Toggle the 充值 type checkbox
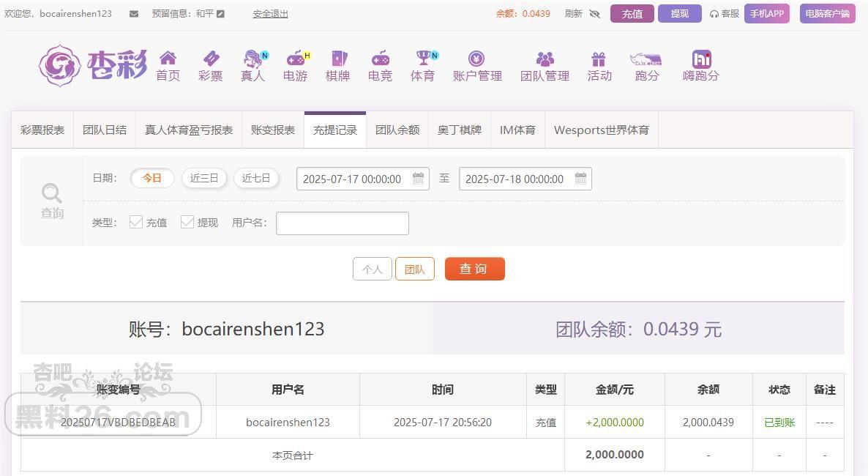This screenshot has height=476, width=868. 135,222
